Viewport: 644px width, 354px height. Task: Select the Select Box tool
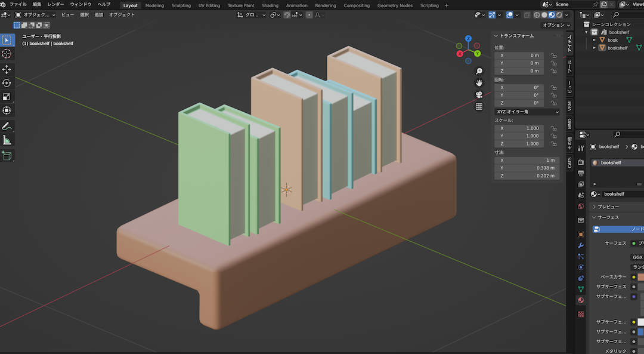(x=7, y=40)
